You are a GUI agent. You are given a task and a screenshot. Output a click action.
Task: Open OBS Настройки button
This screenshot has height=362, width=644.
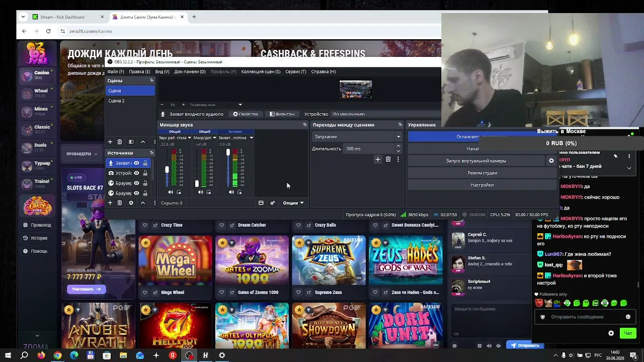[x=482, y=185]
